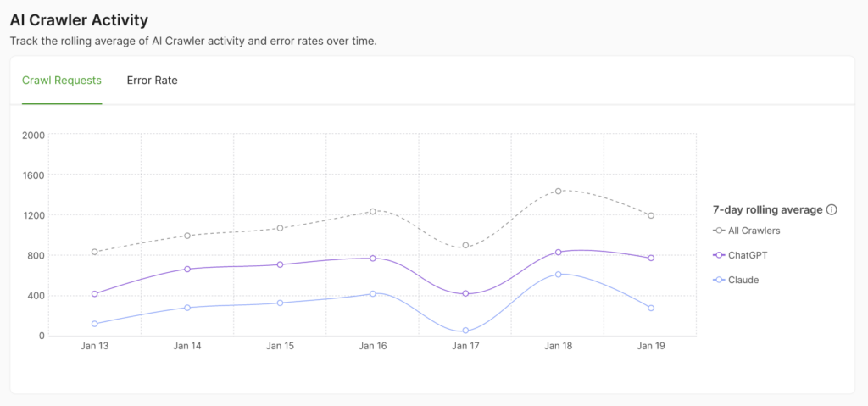Click the ChatGPT data point on Jan 15
This screenshot has height=406, width=868.
point(280,264)
